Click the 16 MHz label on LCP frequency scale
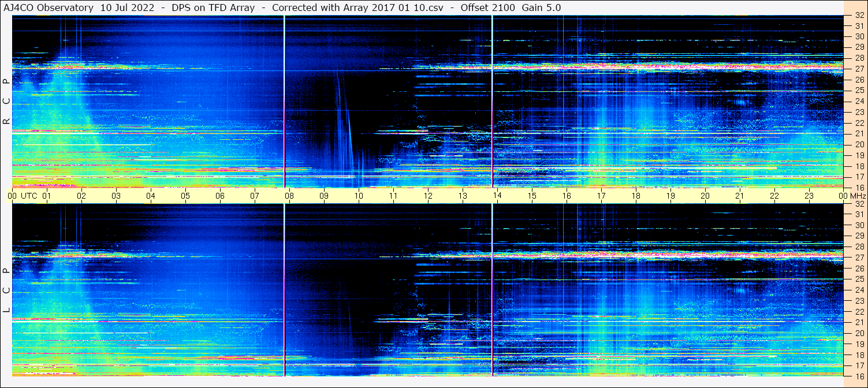868x388 pixels. [859, 376]
